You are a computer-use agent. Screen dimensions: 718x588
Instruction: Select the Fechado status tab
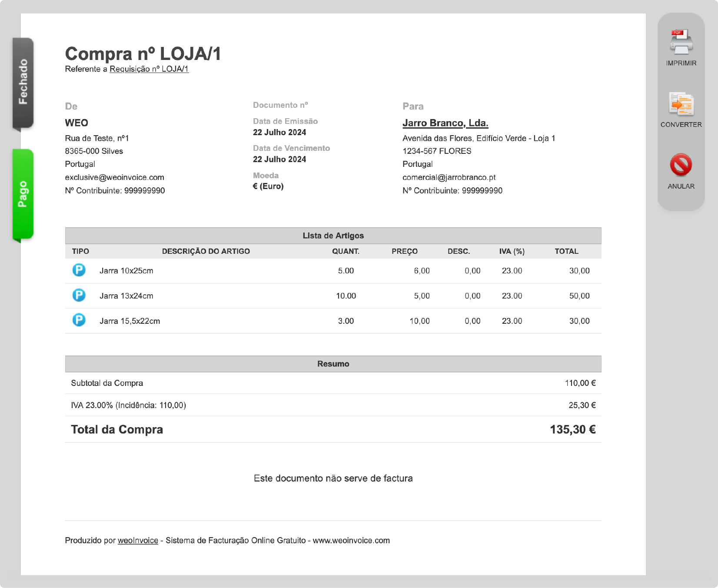click(x=23, y=83)
